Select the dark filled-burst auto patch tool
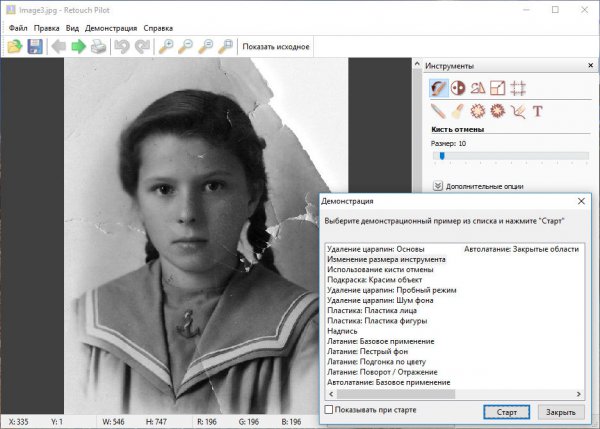 click(x=497, y=111)
